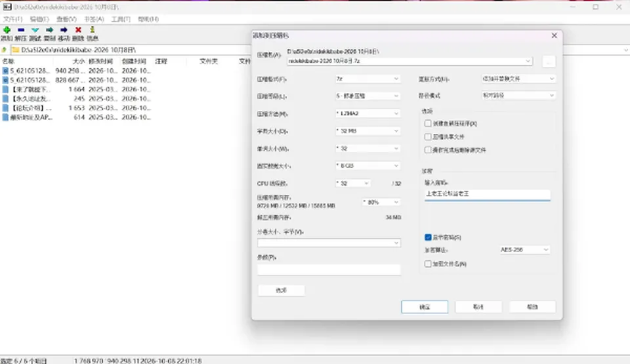Open the CPU threads dropdown showing 32
This screenshot has width=630, height=364.
pos(353,183)
